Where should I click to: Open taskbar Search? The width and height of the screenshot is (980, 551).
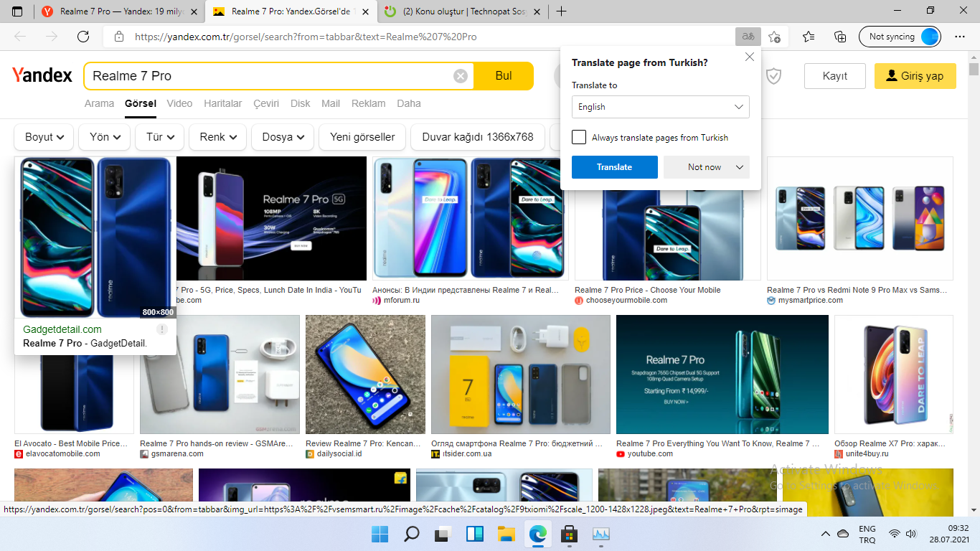click(x=411, y=534)
